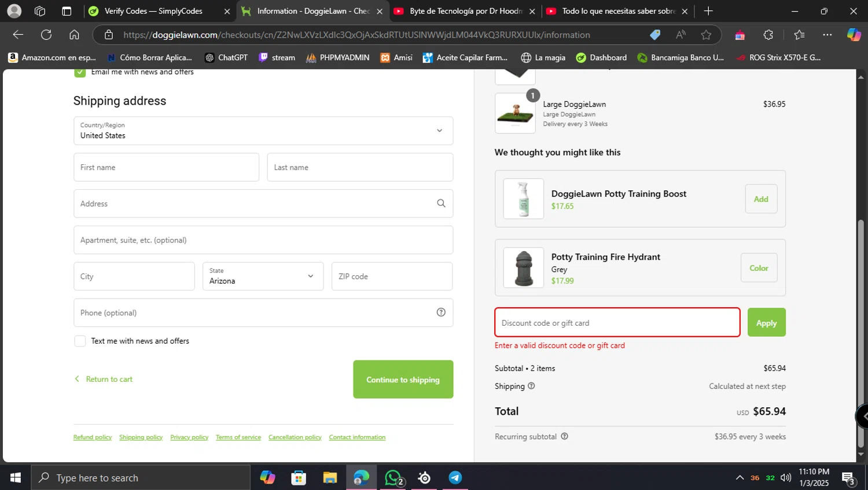Switch to Todo lo que necesitas saber tab

pyautogui.click(x=617, y=11)
